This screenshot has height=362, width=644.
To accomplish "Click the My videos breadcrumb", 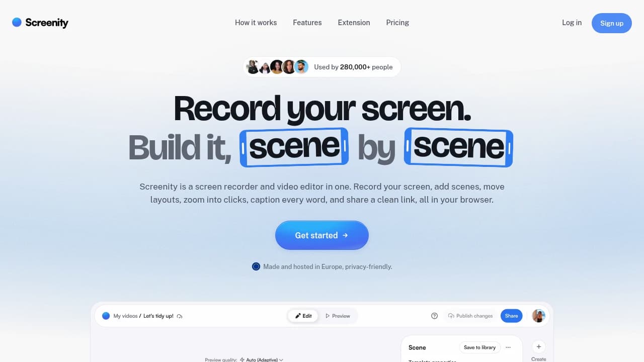I will [x=125, y=316].
